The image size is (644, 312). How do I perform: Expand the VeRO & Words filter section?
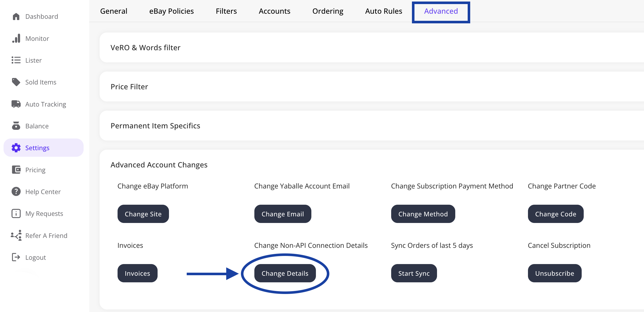pyautogui.click(x=145, y=48)
